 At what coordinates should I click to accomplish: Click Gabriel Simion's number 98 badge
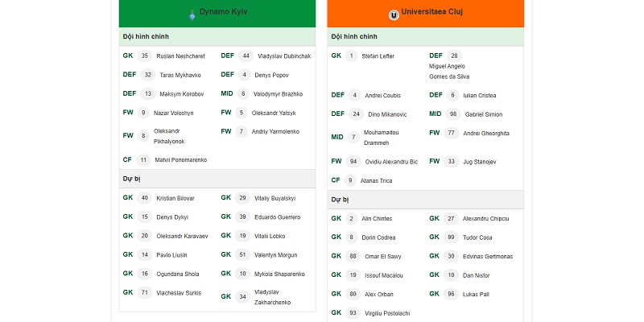click(x=453, y=114)
